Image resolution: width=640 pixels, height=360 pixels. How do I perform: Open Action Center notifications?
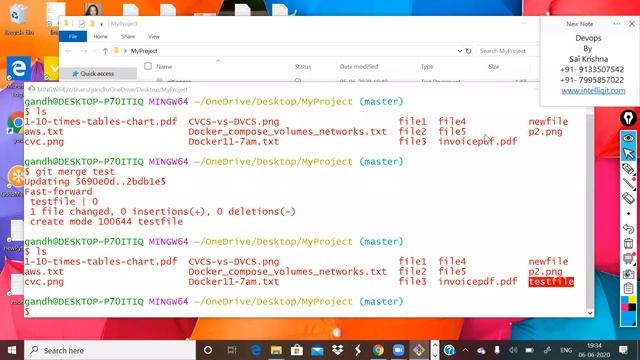pos(623,350)
